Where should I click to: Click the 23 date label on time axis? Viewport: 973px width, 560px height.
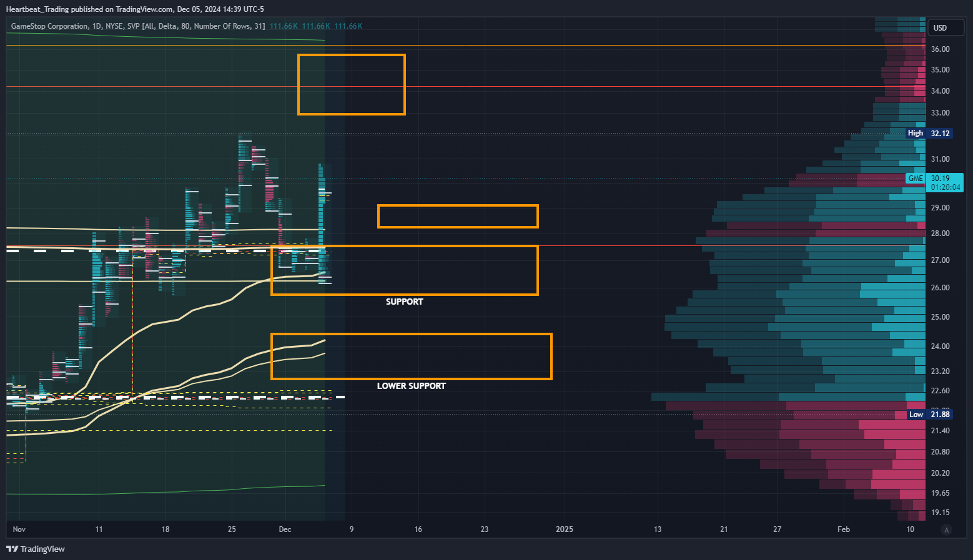pos(485,529)
